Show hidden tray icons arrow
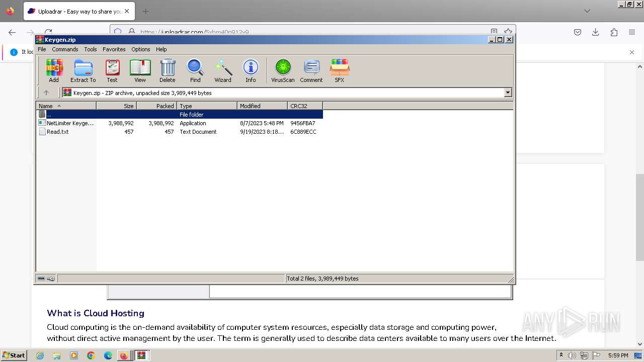 pyautogui.click(x=561, y=355)
